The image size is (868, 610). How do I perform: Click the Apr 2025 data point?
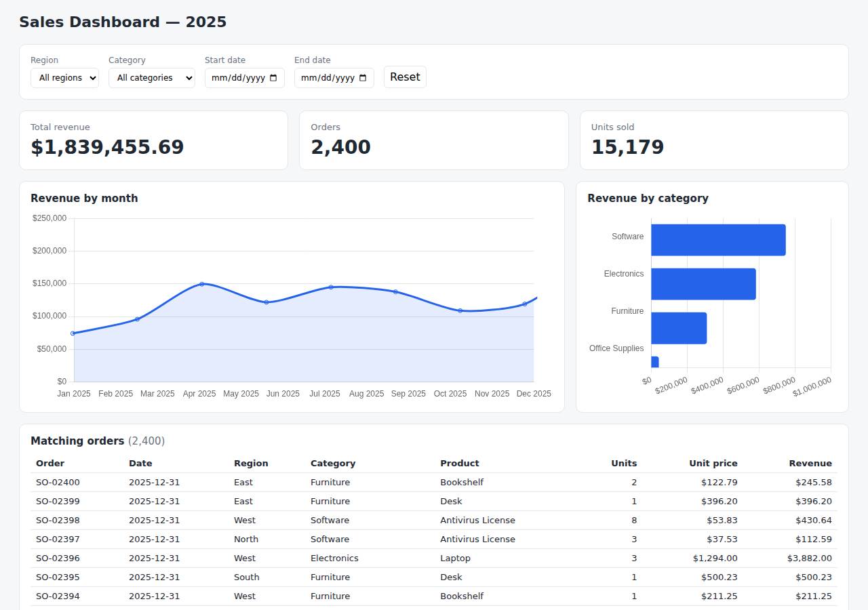(202, 284)
